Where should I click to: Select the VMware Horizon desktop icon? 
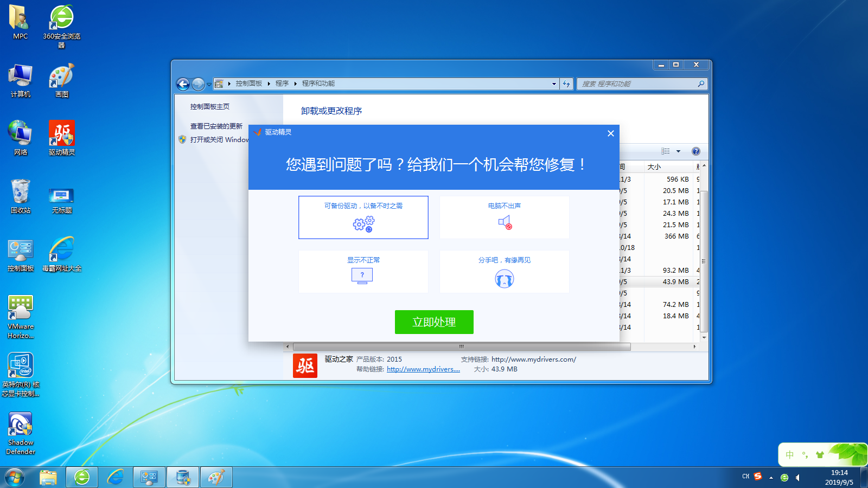[x=20, y=317]
